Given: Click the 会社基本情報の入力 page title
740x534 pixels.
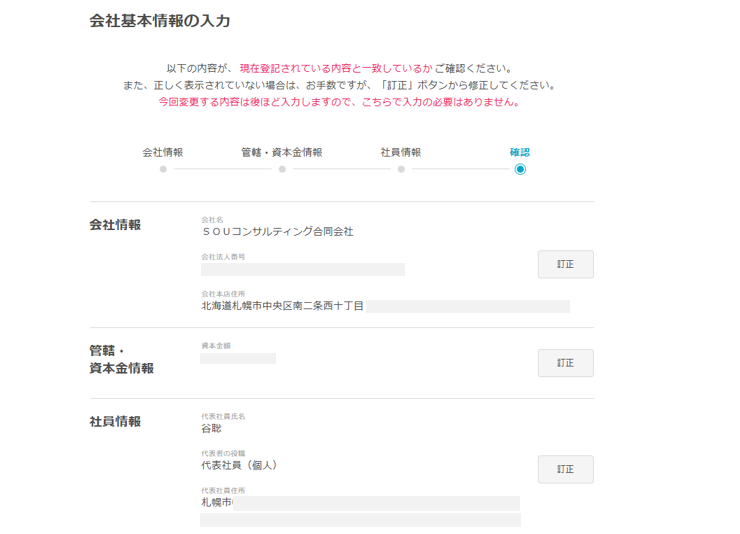Looking at the screenshot, I should [160, 20].
